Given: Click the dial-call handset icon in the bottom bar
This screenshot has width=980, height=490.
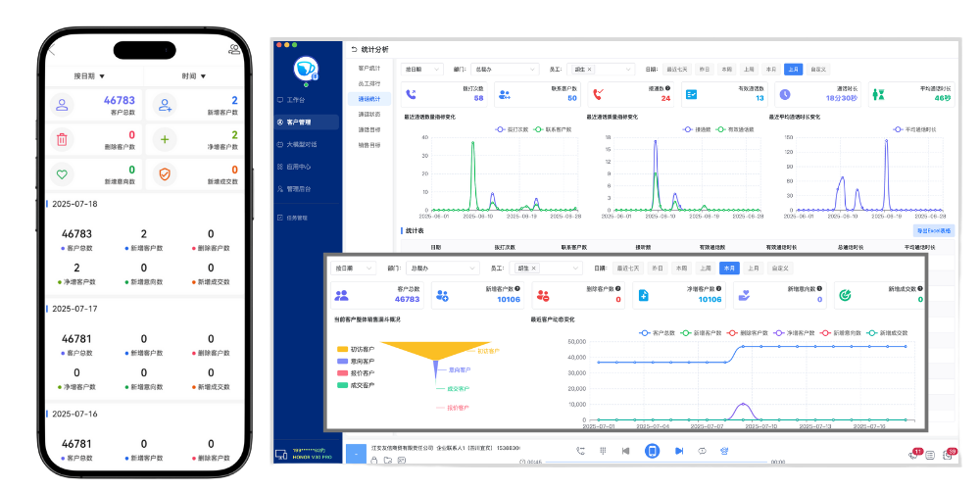Looking at the screenshot, I should [x=581, y=451].
